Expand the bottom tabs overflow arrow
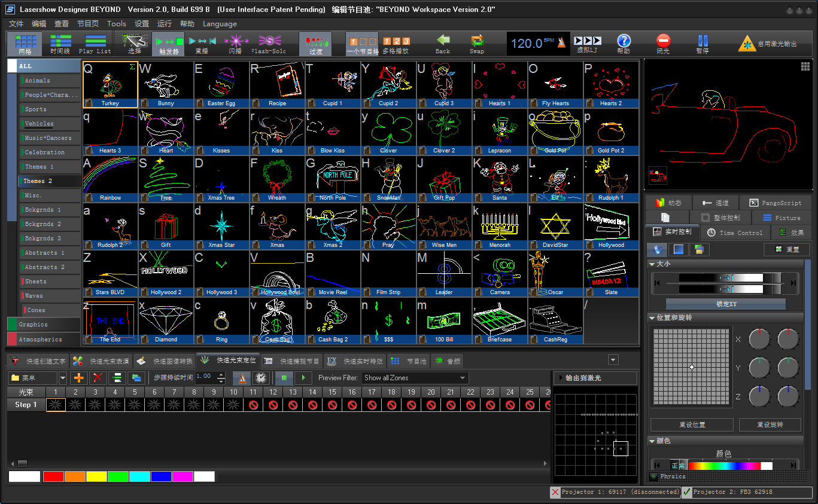 613,360
